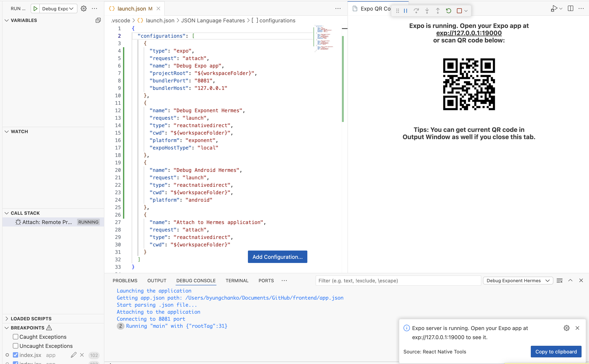Split the editor to the right
Image resolution: width=589 pixels, height=364 pixels.
coord(570,9)
